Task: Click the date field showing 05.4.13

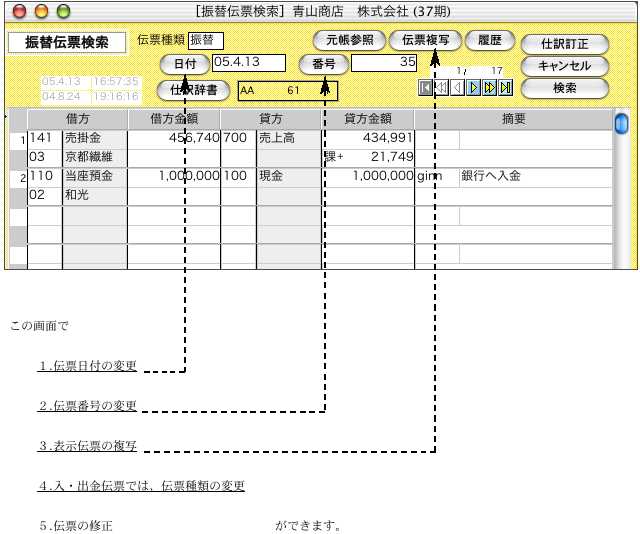Action: click(249, 63)
